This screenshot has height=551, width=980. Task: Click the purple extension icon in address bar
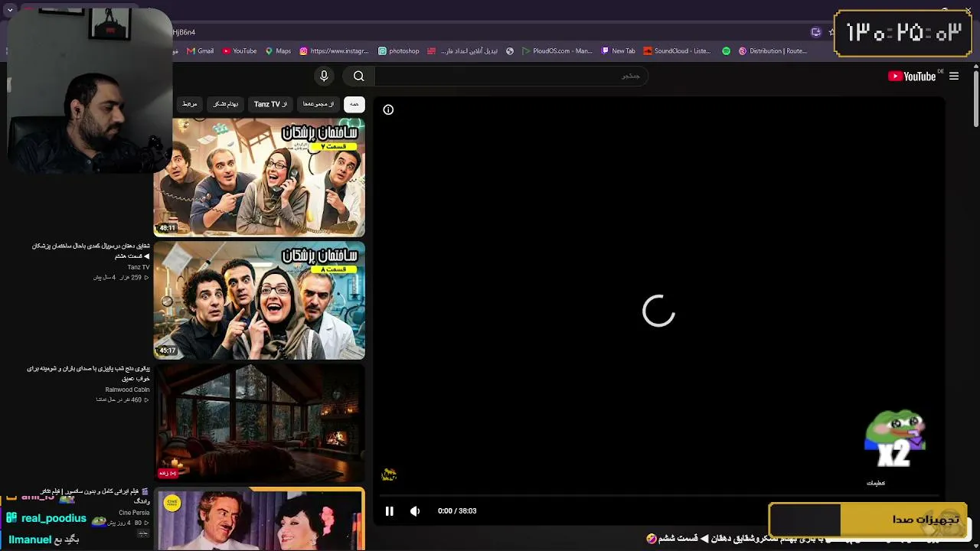pyautogui.click(x=816, y=32)
